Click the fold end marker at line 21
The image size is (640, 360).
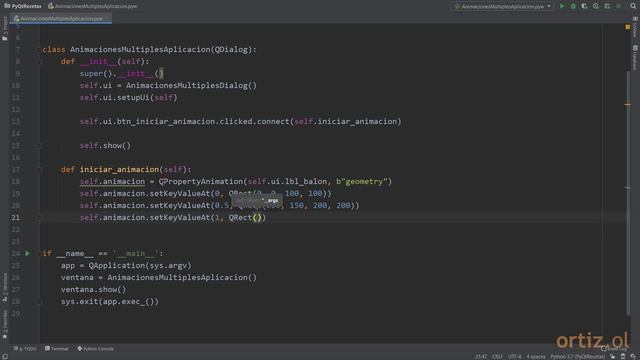(x=40, y=218)
